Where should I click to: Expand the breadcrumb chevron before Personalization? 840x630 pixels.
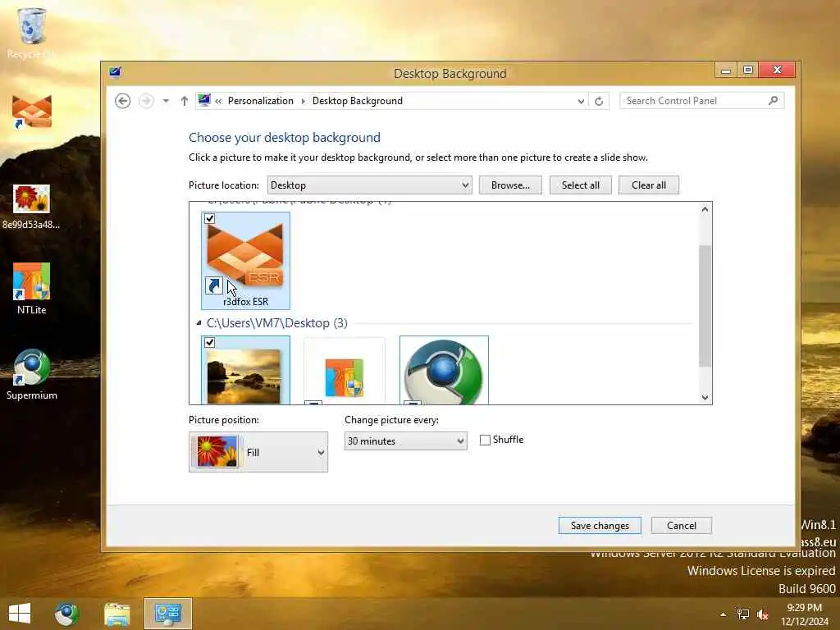click(x=218, y=101)
